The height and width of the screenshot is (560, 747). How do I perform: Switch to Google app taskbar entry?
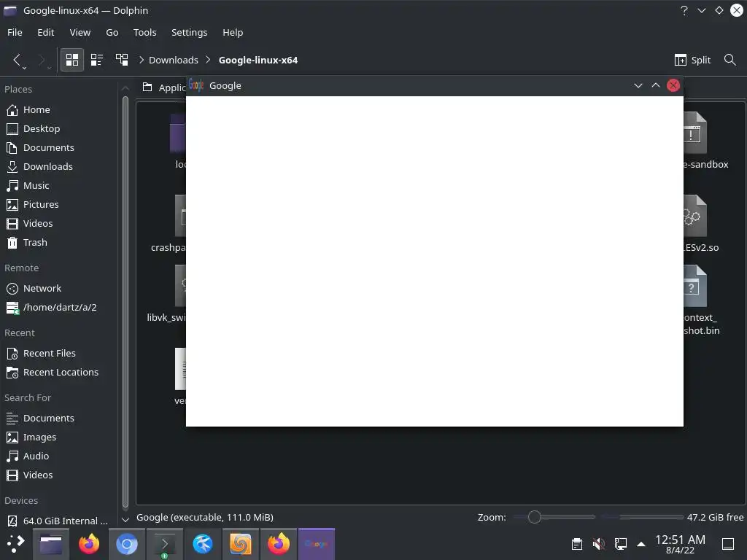coord(317,544)
